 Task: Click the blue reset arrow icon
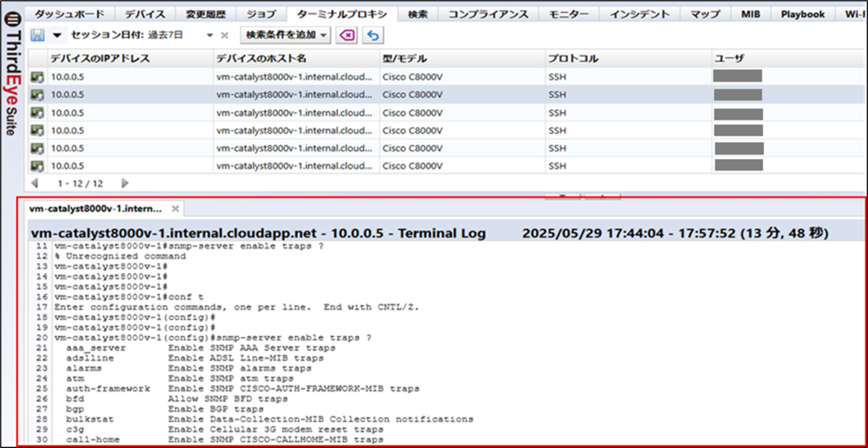[x=373, y=35]
